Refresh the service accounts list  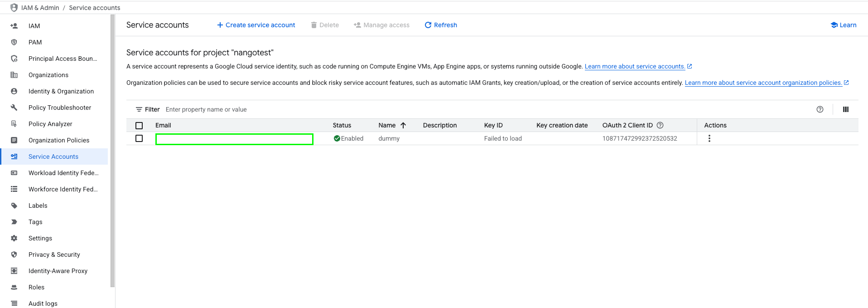pos(441,25)
